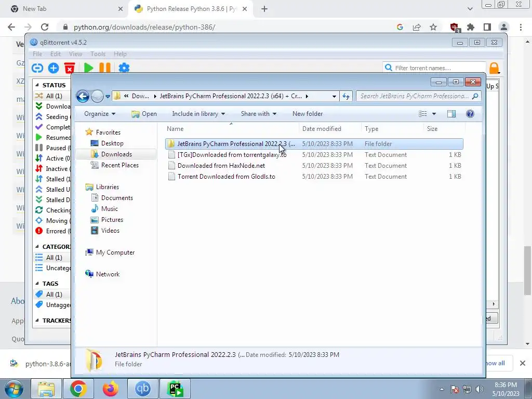The height and width of the screenshot is (399, 532).
Task: Click Chrome address bar URL
Action: pyautogui.click(x=144, y=27)
